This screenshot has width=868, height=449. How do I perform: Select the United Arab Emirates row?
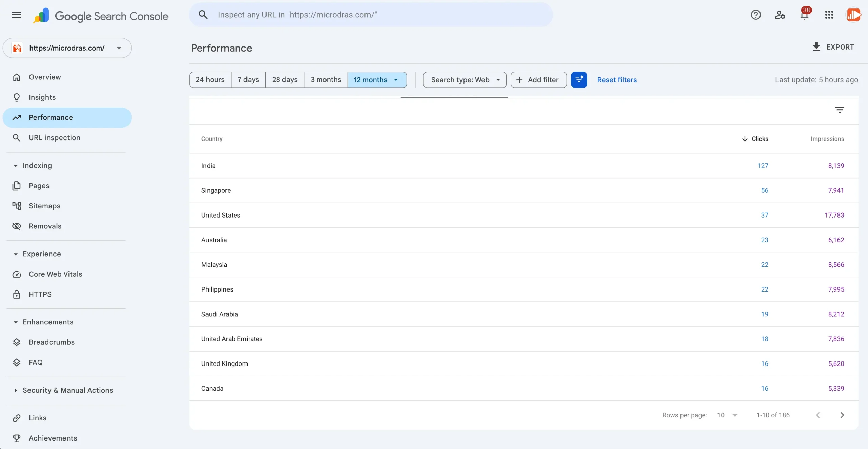(x=524, y=339)
